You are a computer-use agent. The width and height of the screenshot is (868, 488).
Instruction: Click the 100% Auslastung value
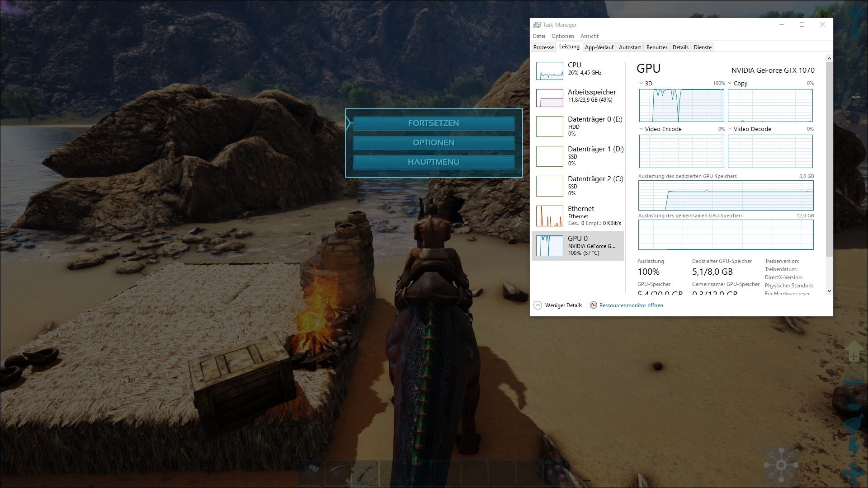click(648, 272)
